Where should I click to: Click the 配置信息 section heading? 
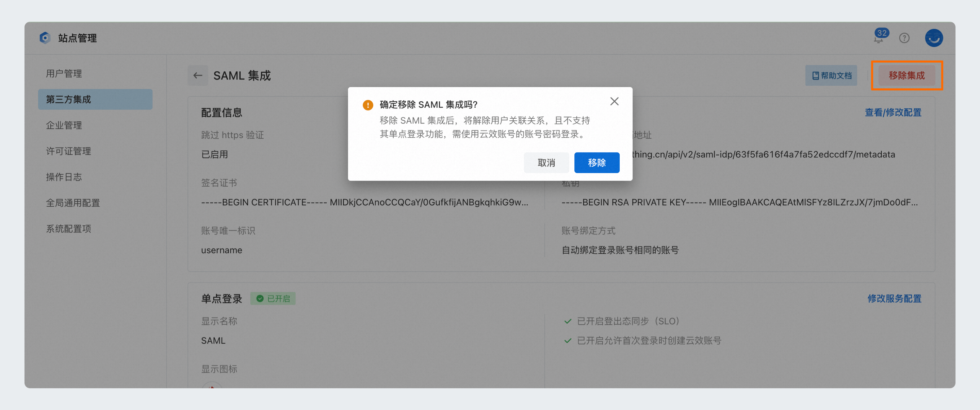pyautogui.click(x=222, y=113)
